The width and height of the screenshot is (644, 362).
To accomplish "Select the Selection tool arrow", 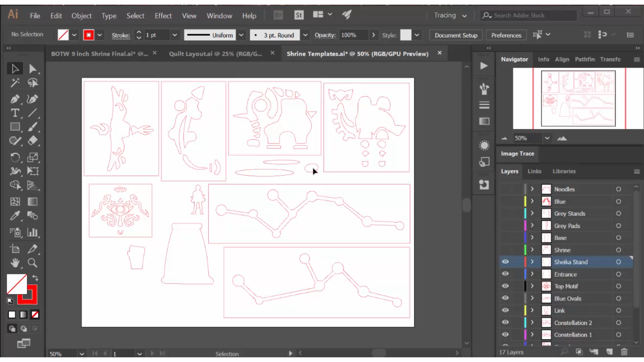I will 15,69.
